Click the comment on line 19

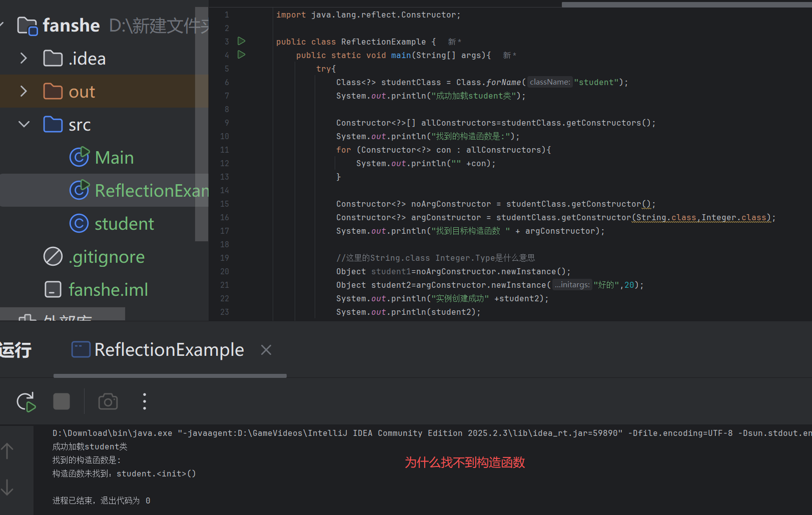tap(435, 258)
